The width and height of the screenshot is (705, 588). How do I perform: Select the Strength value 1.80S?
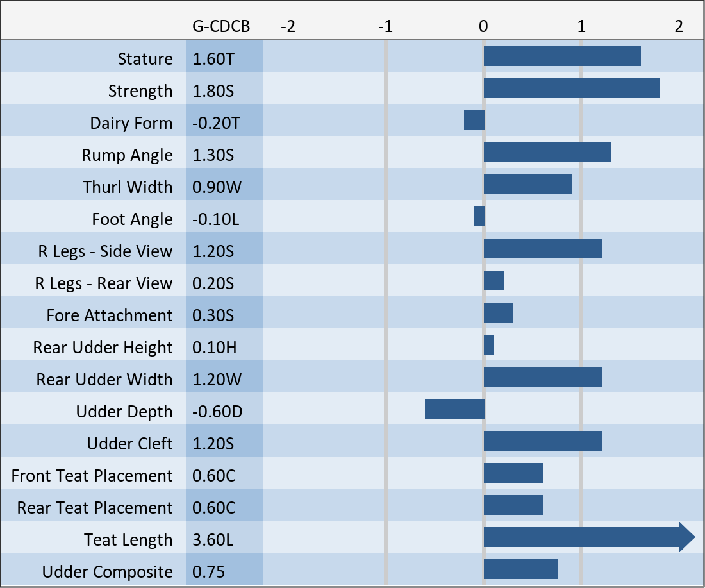coord(213,91)
